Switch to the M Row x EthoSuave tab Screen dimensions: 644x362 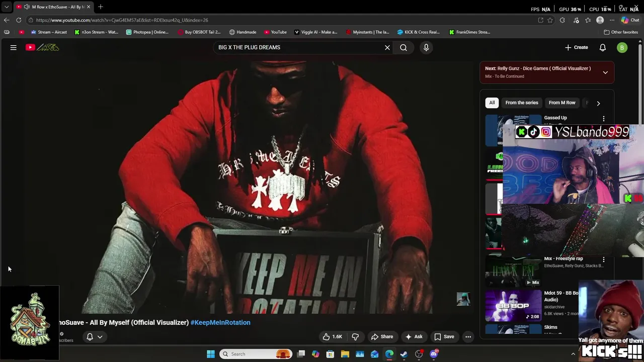coord(53,7)
